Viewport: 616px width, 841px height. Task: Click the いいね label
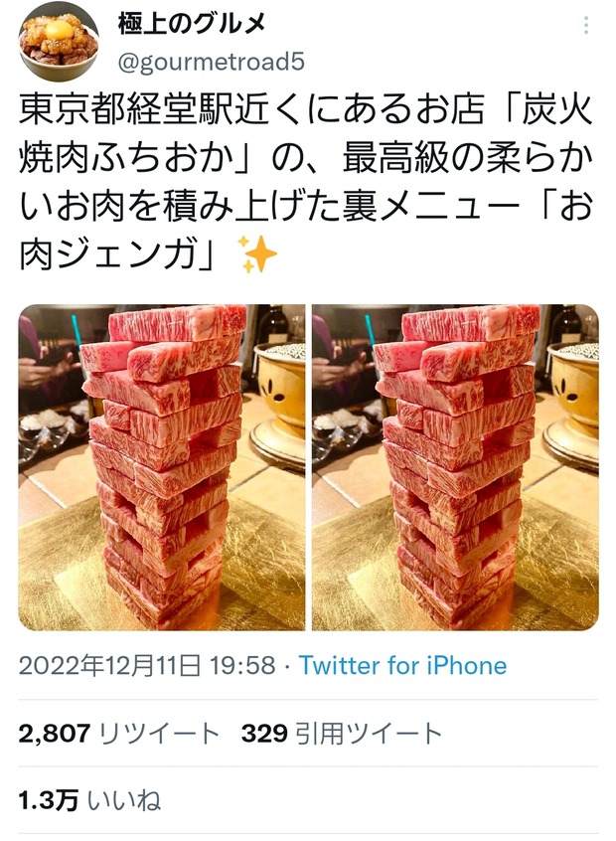124,801
